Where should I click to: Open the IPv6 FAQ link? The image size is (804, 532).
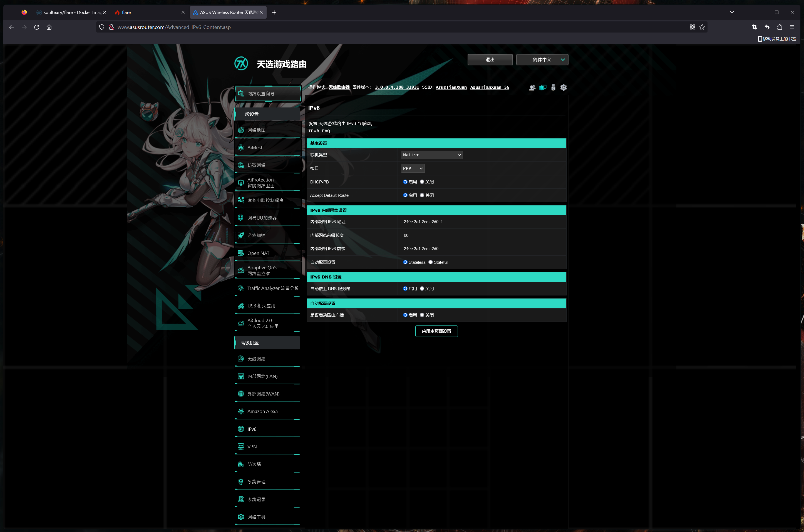pos(319,131)
